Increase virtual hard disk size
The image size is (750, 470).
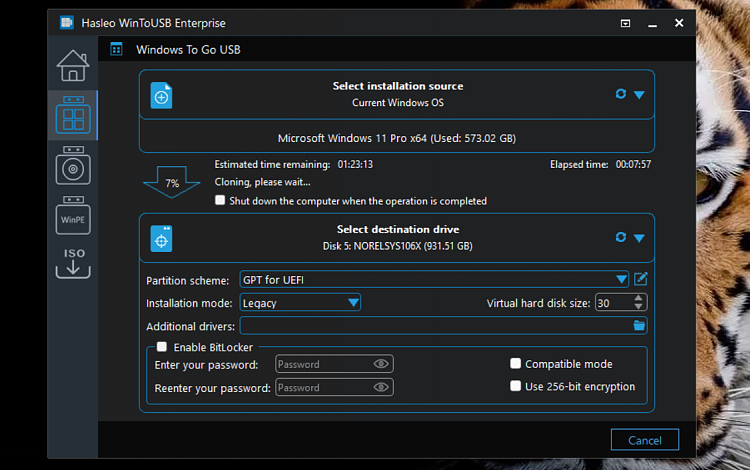[638, 298]
